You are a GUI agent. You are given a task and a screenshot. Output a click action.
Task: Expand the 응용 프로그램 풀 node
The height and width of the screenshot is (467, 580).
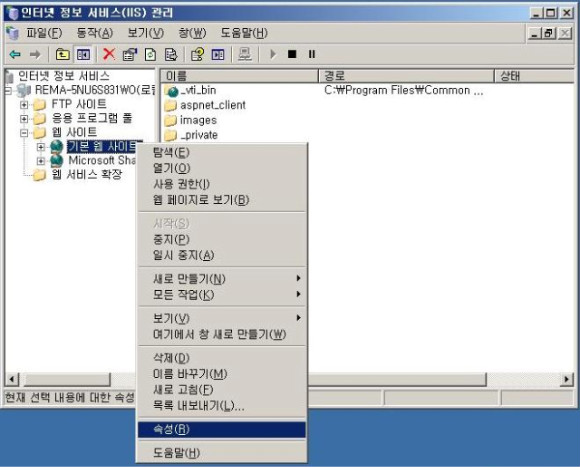24,119
